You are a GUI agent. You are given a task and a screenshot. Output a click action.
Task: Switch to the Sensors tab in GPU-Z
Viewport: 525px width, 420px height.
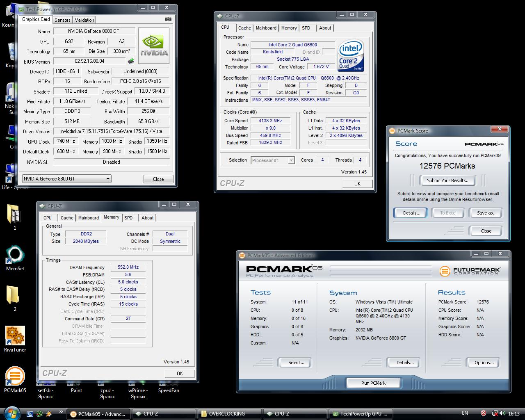(62, 20)
